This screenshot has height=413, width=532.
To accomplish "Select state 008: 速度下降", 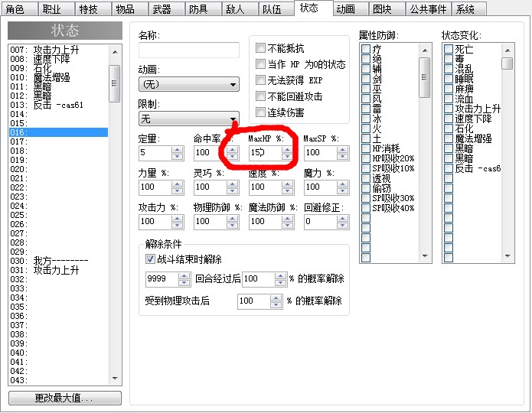I will pyautogui.click(x=58, y=59).
